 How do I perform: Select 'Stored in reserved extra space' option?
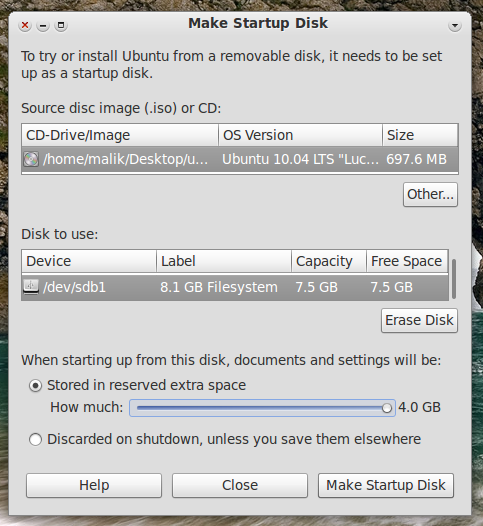click(x=36, y=385)
